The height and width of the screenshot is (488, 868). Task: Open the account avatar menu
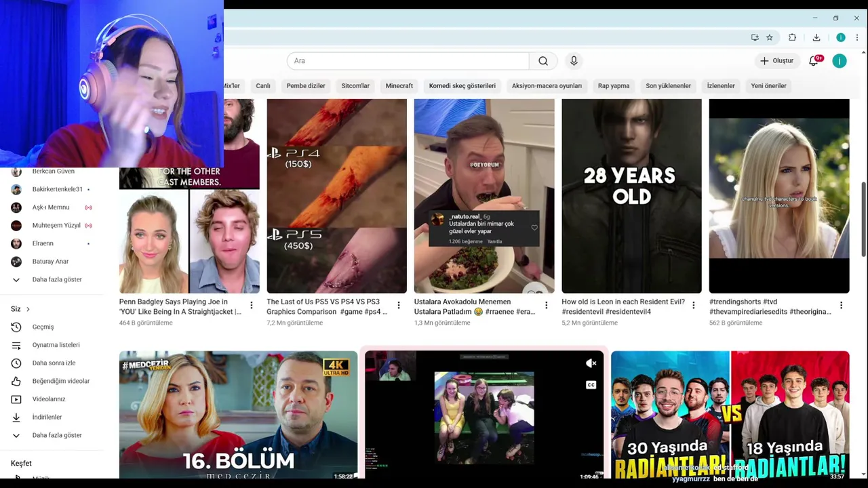coord(840,61)
